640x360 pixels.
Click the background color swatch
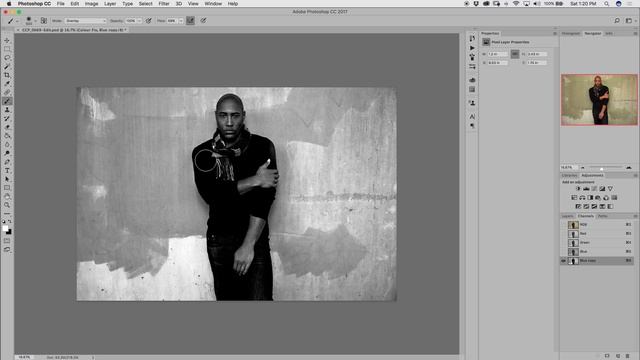tap(9, 232)
